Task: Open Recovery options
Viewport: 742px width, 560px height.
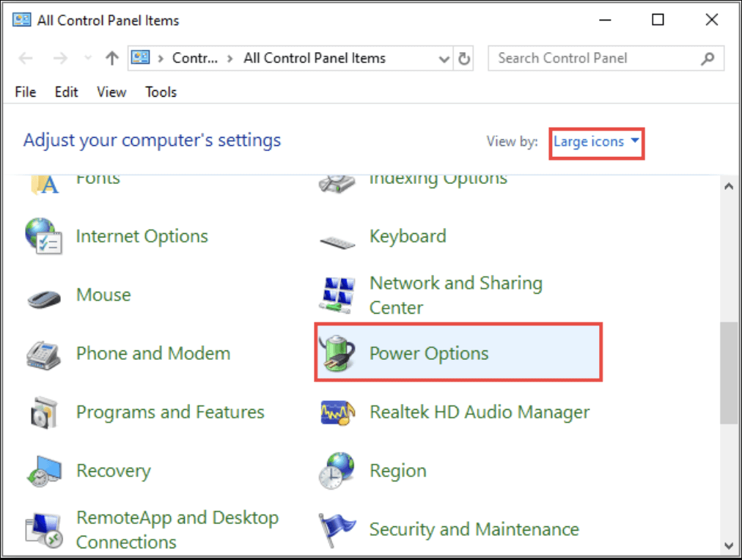Action: [x=113, y=471]
